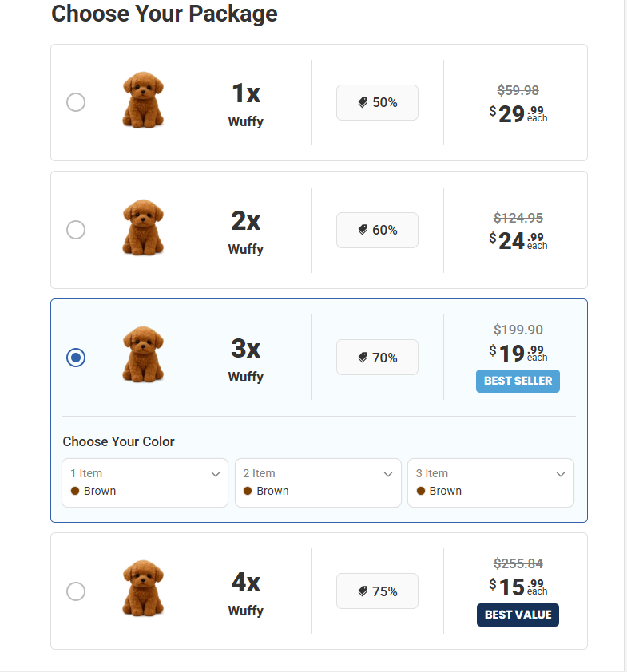Click the brown color dot in 1 Item
The image size is (627, 672).
click(75, 491)
